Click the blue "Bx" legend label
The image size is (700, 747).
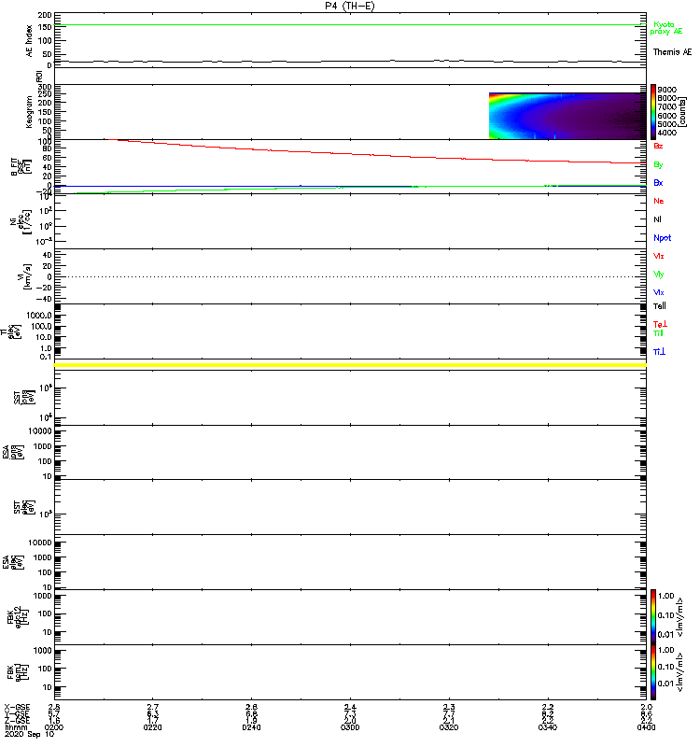point(658,182)
